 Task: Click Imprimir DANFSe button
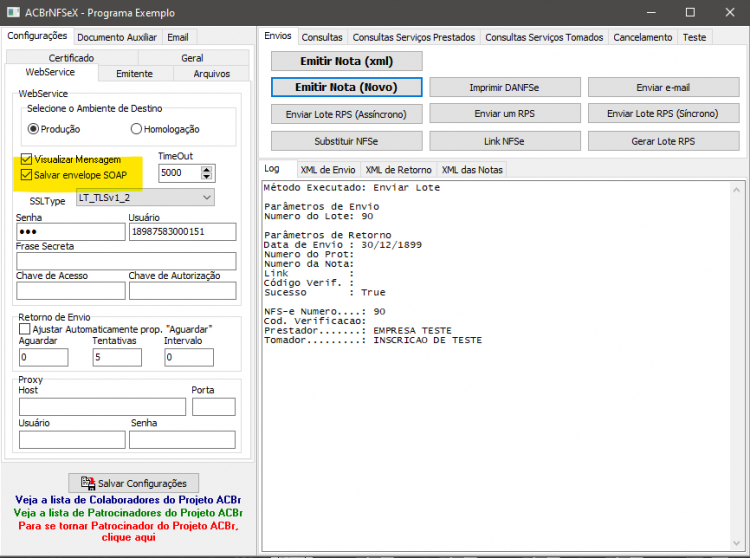(505, 88)
